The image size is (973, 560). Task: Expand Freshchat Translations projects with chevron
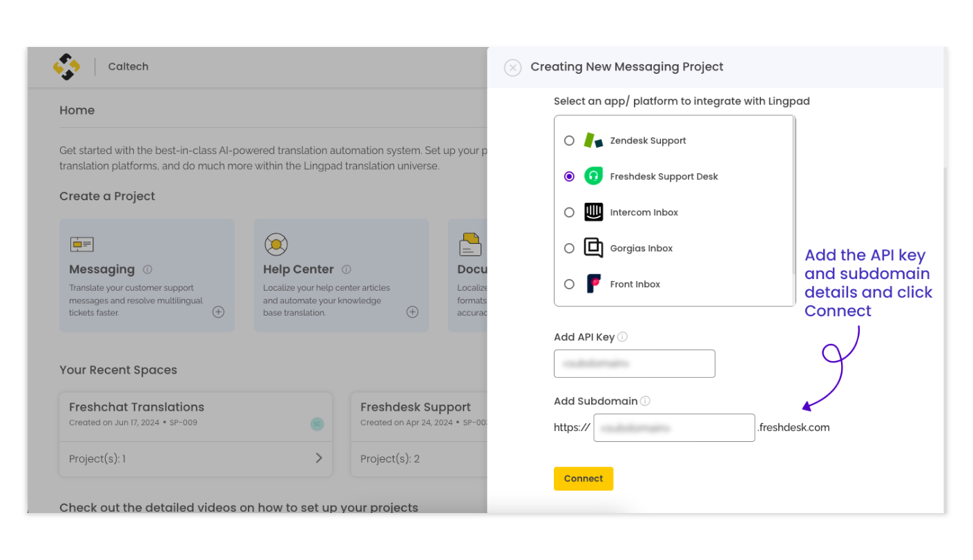[x=319, y=458]
